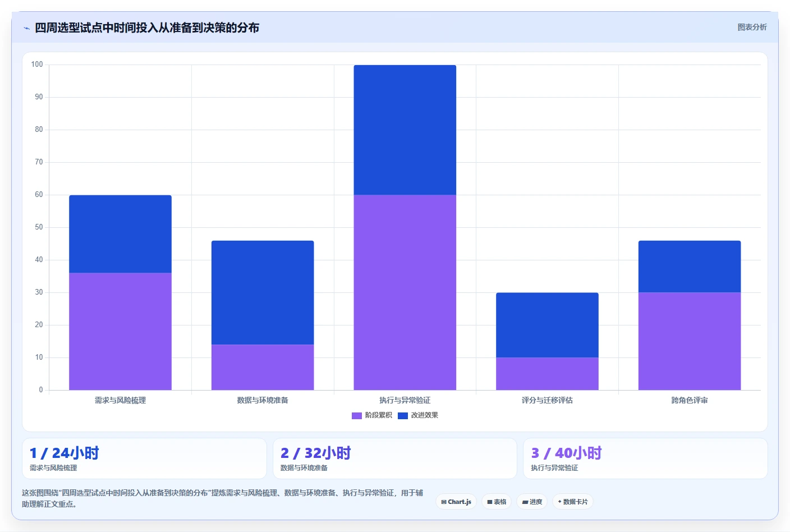Click the 100 y-axis tick label

point(37,65)
